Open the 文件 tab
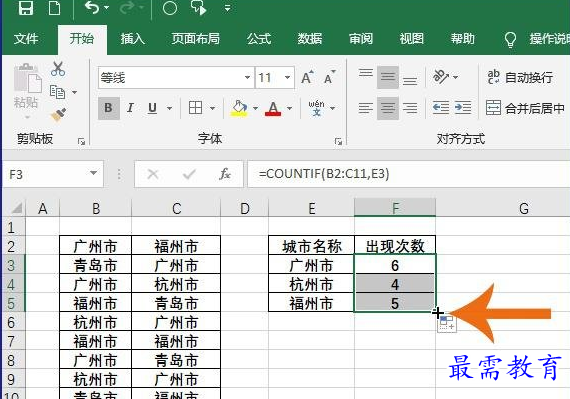 (x=26, y=39)
